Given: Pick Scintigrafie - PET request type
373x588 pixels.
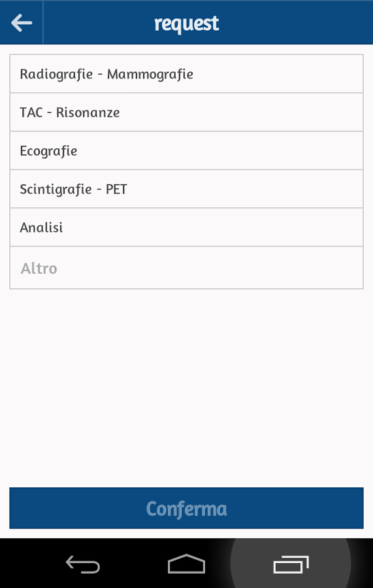Looking at the screenshot, I should point(186,189).
